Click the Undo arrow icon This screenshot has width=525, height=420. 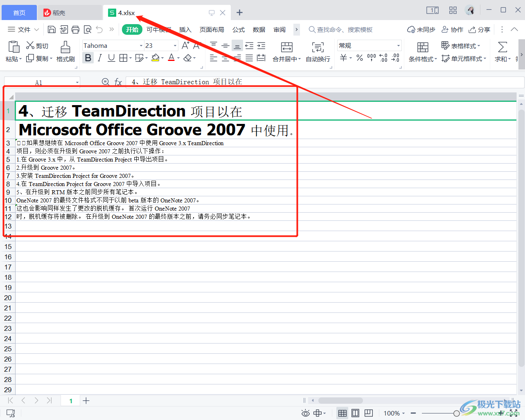[99, 29]
